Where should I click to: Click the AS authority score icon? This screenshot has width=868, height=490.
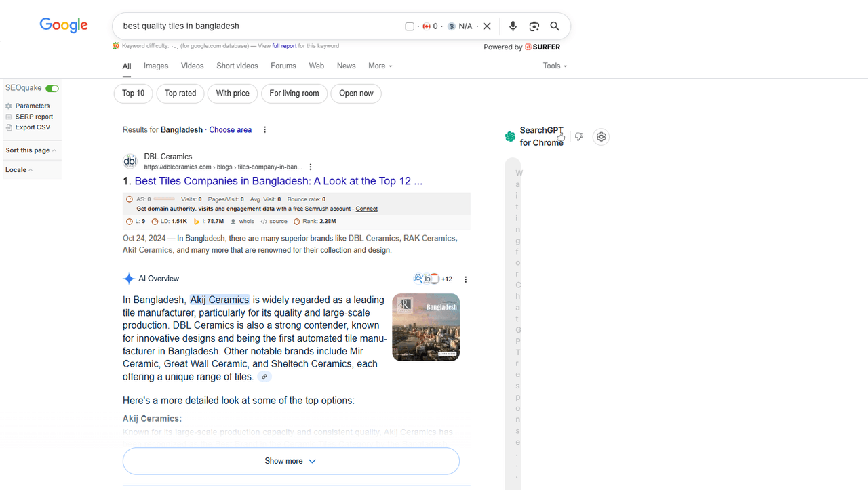pyautogui.click(x=130, y=199)
